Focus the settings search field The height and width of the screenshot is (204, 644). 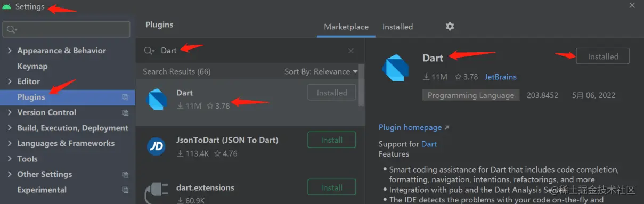click(66, 29)
